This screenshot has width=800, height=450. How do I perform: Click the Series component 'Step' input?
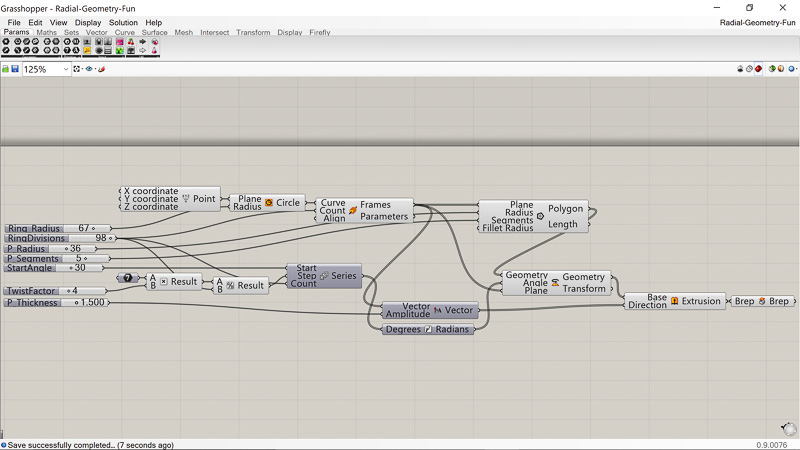click(x=307, y=276)
